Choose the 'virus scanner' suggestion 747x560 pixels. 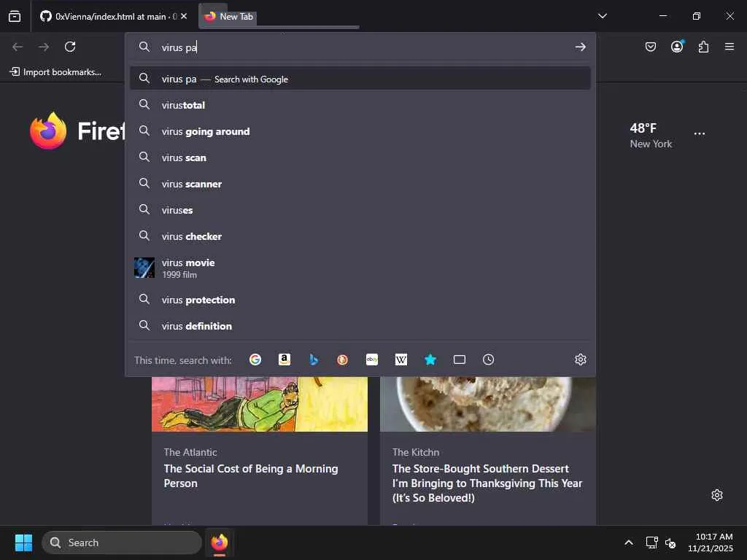tap(360, 183)
